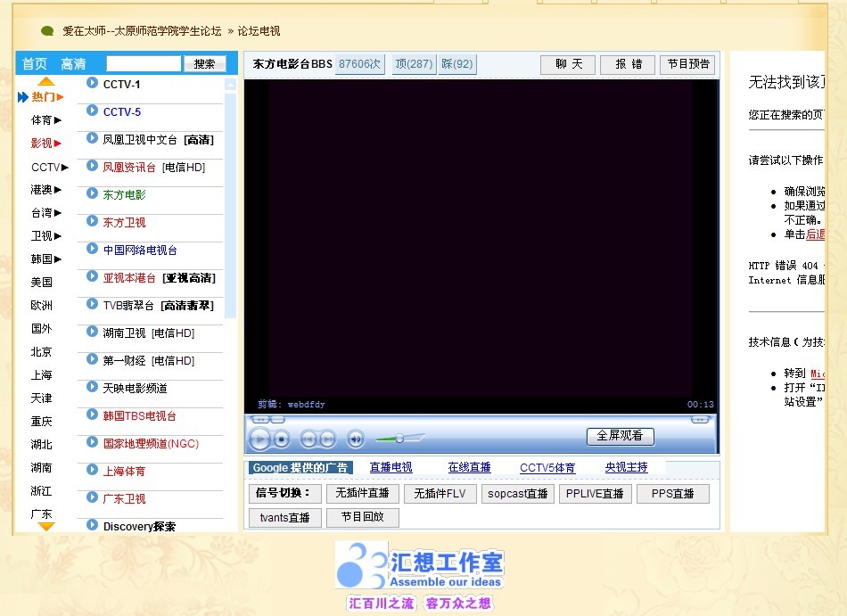Open the 聊天 chat button
Viewport: 847px width, 616px height.
(568, 64)
